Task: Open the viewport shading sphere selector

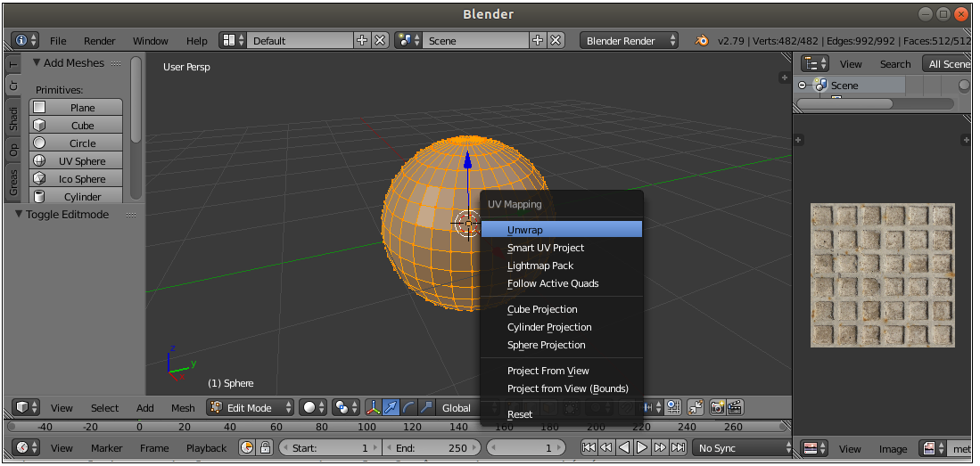Action: pyautogui.click(x=314, y=408)
